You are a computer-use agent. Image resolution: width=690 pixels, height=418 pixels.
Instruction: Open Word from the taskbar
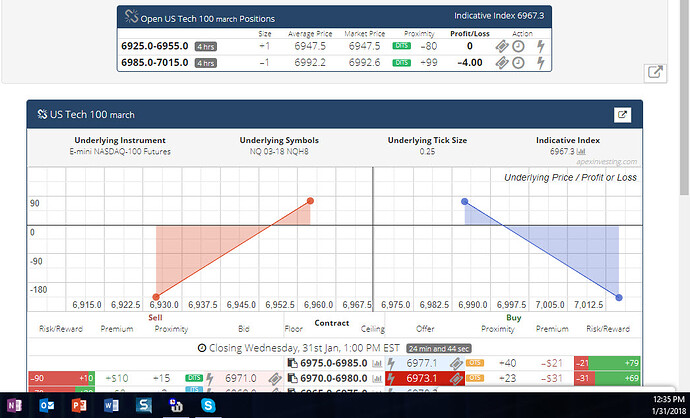point(111,405)
